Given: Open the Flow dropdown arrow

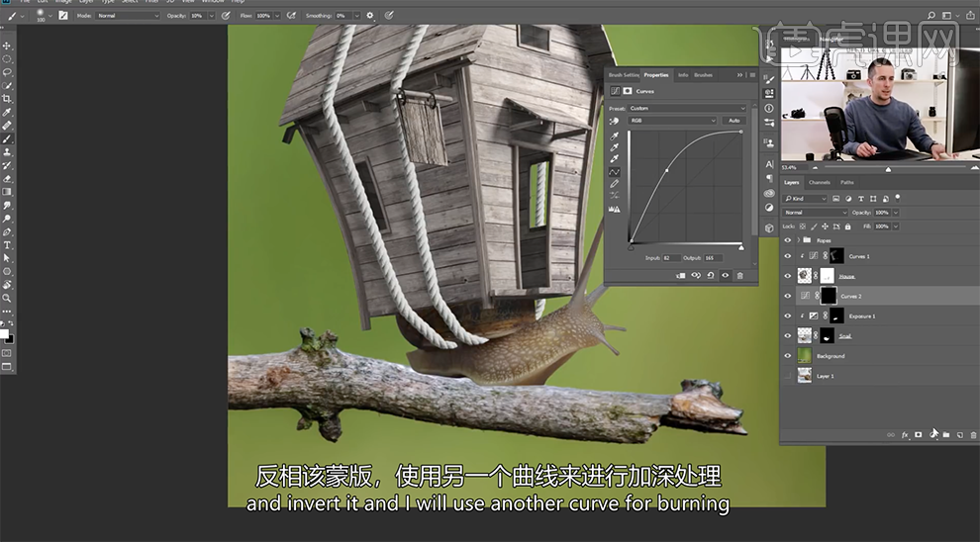Looking at the screenshot, I should (x=277, y=16).
